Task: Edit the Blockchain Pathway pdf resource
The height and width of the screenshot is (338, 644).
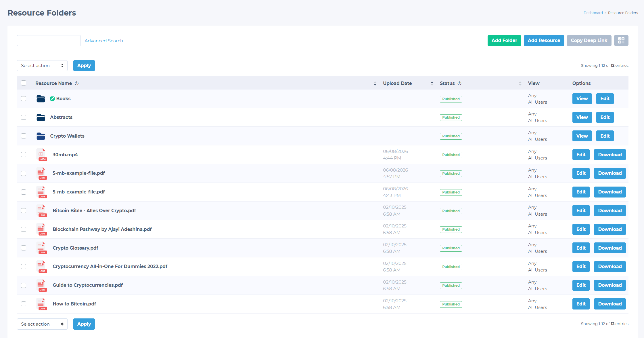Action: coord(581,229)
